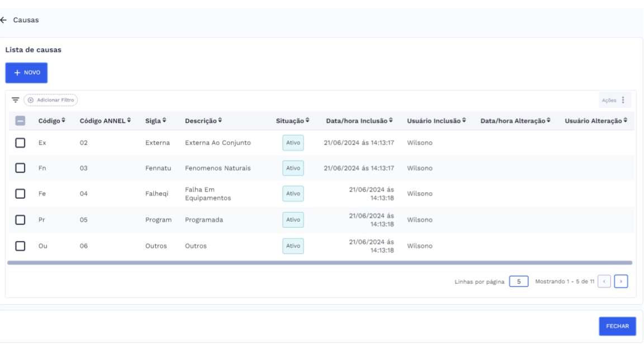Sort by Código ANNEL column

coord(129,121)
